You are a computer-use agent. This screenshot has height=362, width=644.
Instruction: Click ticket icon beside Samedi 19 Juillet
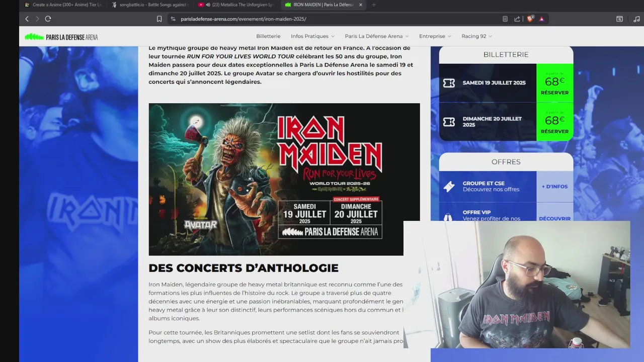click(449, 83)
